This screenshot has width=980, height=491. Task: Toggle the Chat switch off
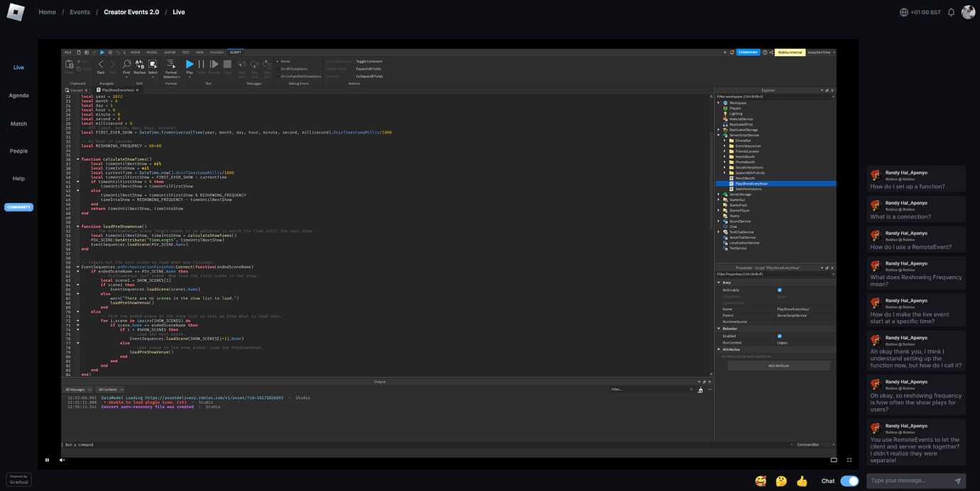[x=849, y=481]
